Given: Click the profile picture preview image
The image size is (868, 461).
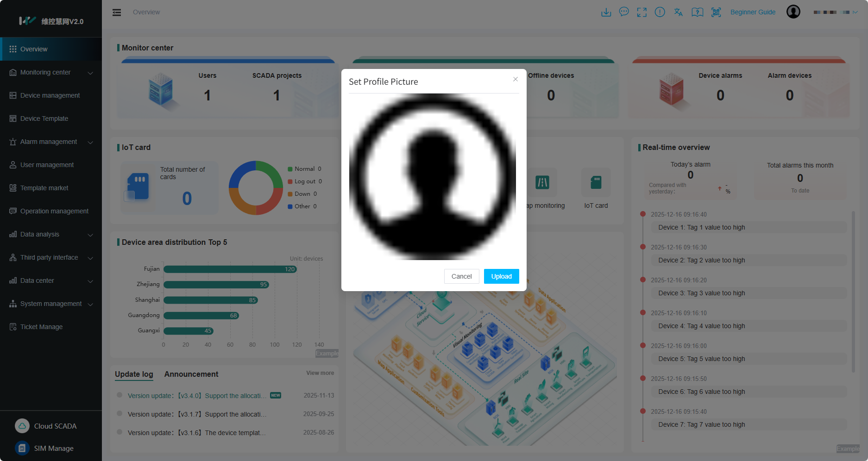Looking at the screenshot, I should coord(433,177).
